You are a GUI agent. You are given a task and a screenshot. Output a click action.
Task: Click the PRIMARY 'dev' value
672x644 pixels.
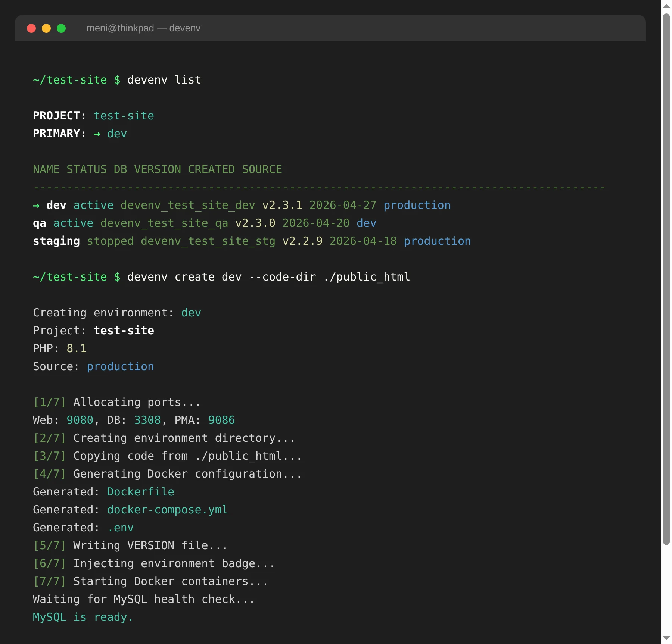point(117,134)
